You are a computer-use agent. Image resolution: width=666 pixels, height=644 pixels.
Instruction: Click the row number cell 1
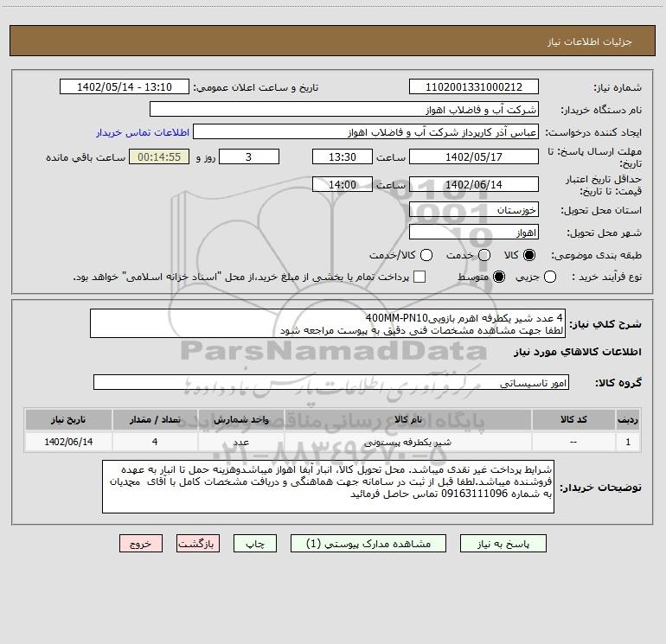(x=628, y=442)
